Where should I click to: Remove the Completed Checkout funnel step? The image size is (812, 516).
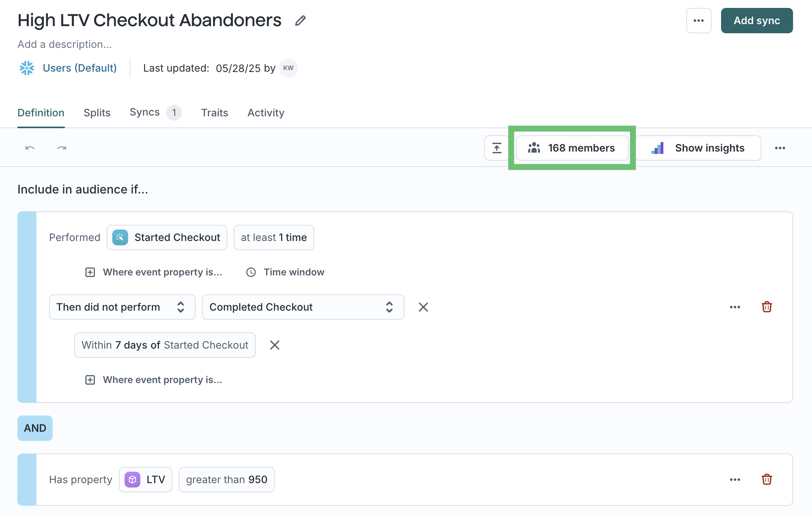pyautogui.click(x=423, y=307)
